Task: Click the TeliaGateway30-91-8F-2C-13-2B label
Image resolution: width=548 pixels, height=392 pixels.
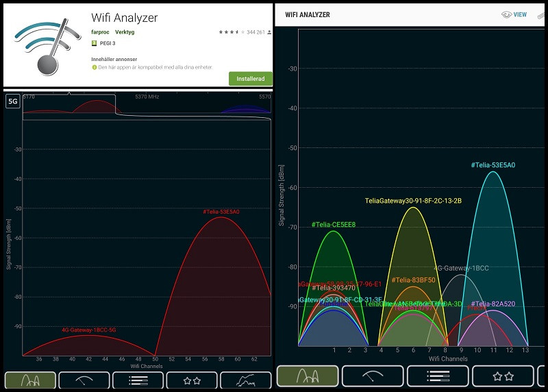Action: (x=413, y=201)
